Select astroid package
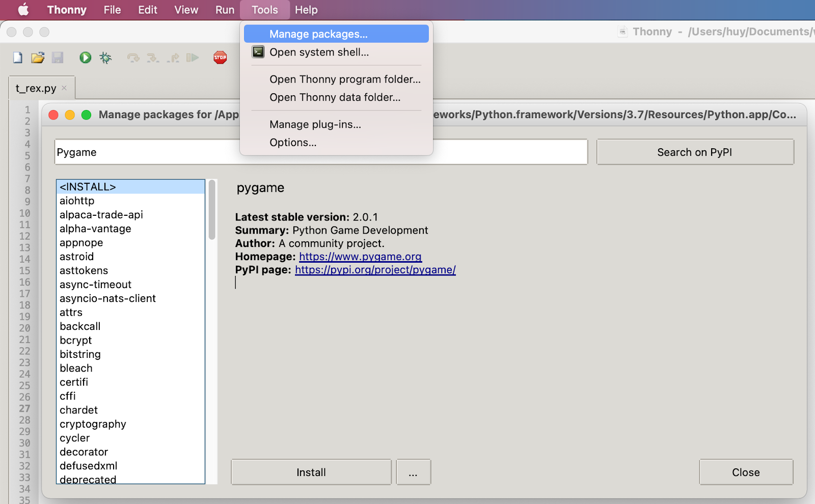Image resolution: width=815 pixels, height=504 pixels. click(x=130, y=257)
